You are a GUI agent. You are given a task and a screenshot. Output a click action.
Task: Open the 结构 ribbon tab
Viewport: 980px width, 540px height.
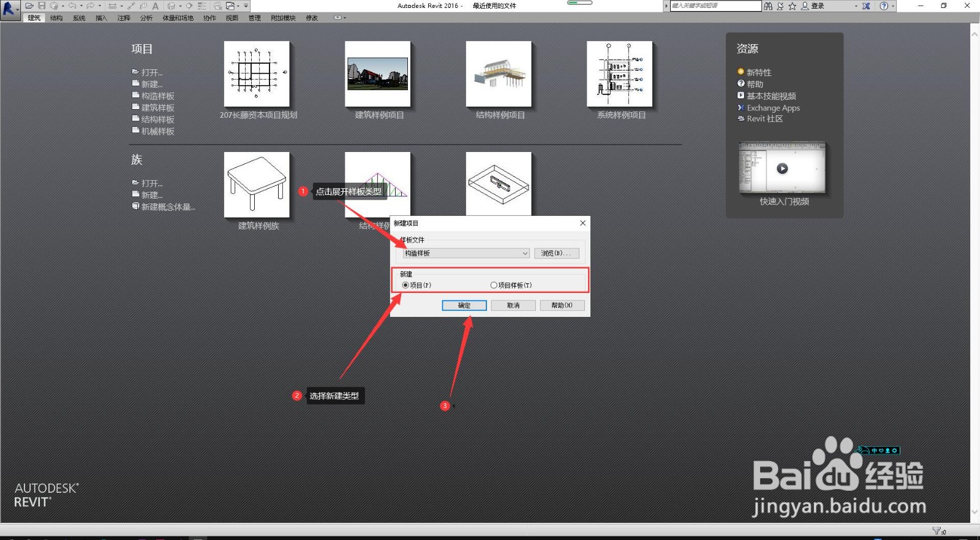pos(56,18)
